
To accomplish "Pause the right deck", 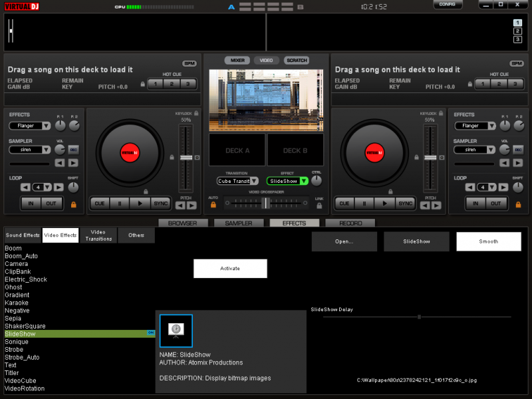I will 364,203.
